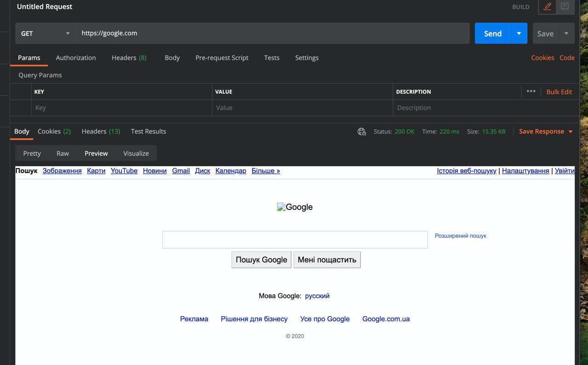588x365 pixels.
Task: Open the request Headers (8) tab
Action: (x=129, y=58)
